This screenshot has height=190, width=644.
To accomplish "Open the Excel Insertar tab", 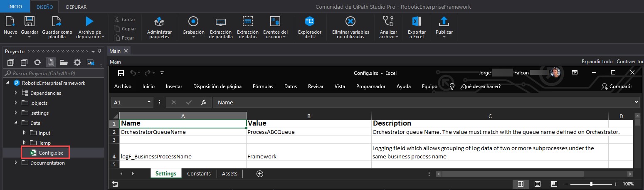I will (174, 86).
